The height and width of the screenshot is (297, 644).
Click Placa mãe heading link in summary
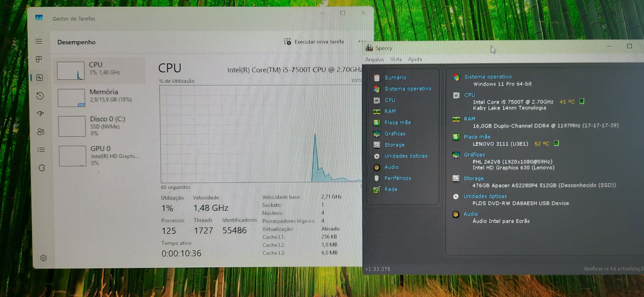(477, 137)
